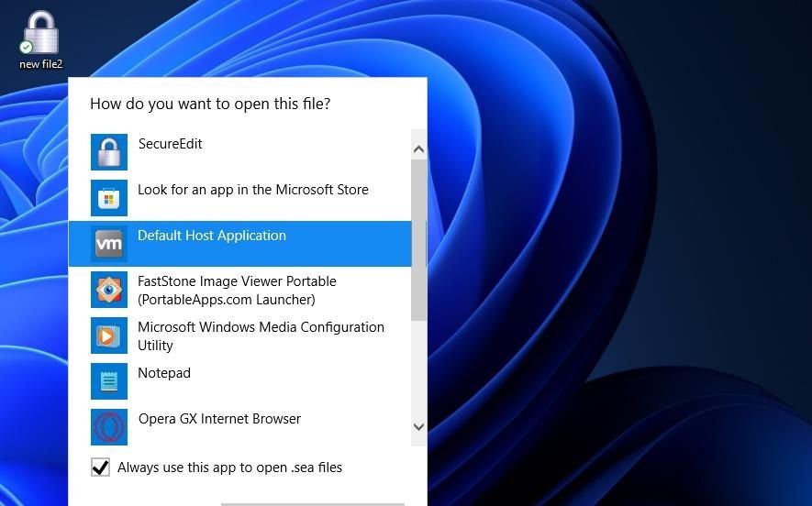Pick FastStone Image Viewer Portable entry
The height and width of the screenshot is (506, 812).
point(239,290)
